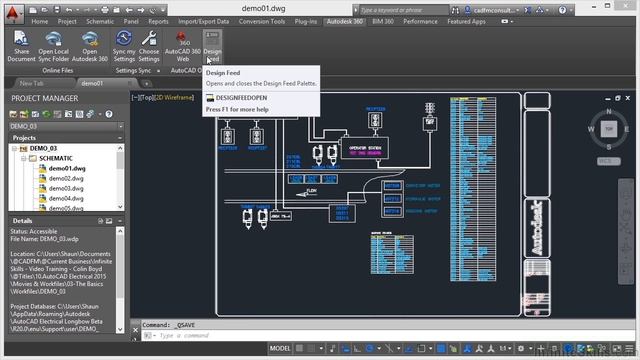
Task: Click the New file icon in Quick Access toolbar
Action: click(33, 10)
